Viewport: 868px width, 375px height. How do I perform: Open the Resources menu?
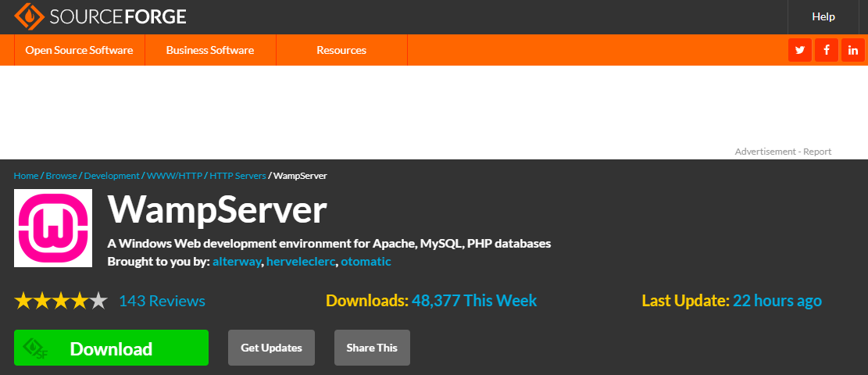(341, 50)
